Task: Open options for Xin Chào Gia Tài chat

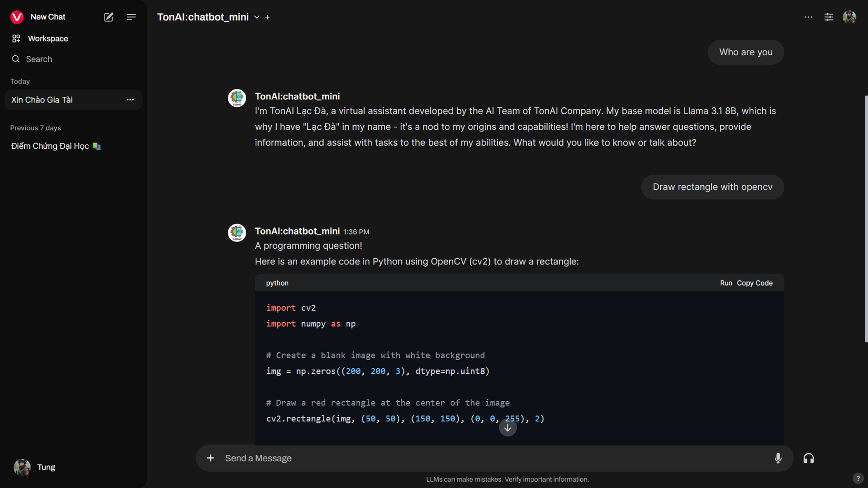Action: pos(130,100)
